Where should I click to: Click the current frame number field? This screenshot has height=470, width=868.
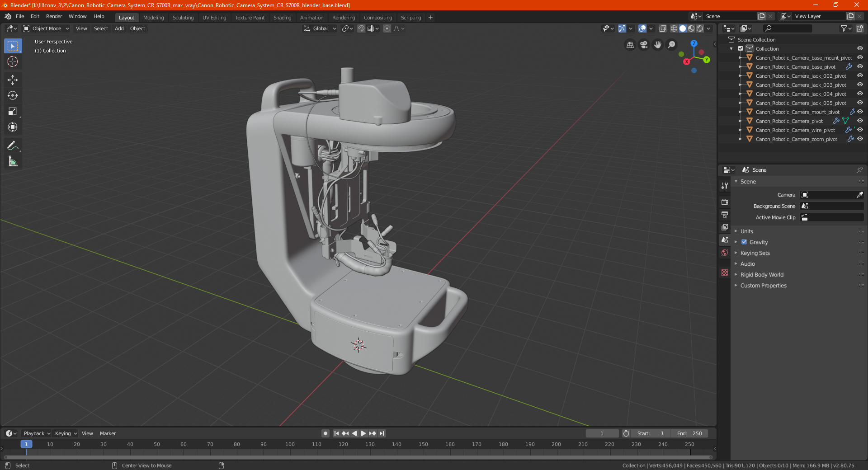point(602,433)
